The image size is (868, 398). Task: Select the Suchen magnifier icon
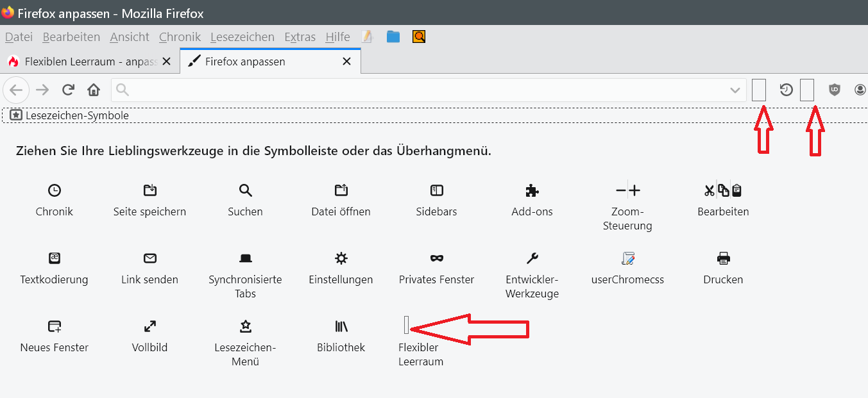tap(245, 190)
